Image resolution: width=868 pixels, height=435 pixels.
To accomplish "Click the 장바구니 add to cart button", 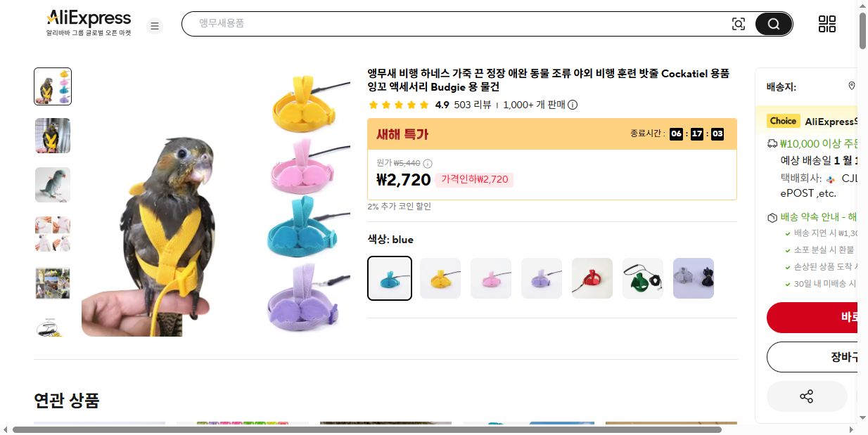I will [817, 357].
